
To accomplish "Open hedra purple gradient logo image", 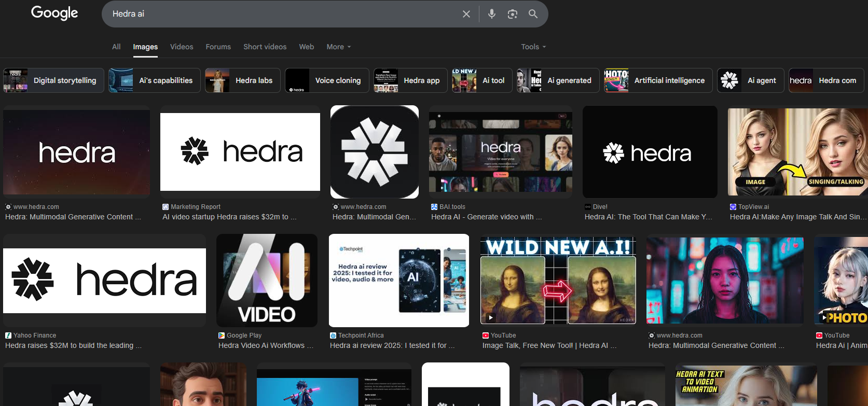I will click(76, 152).
